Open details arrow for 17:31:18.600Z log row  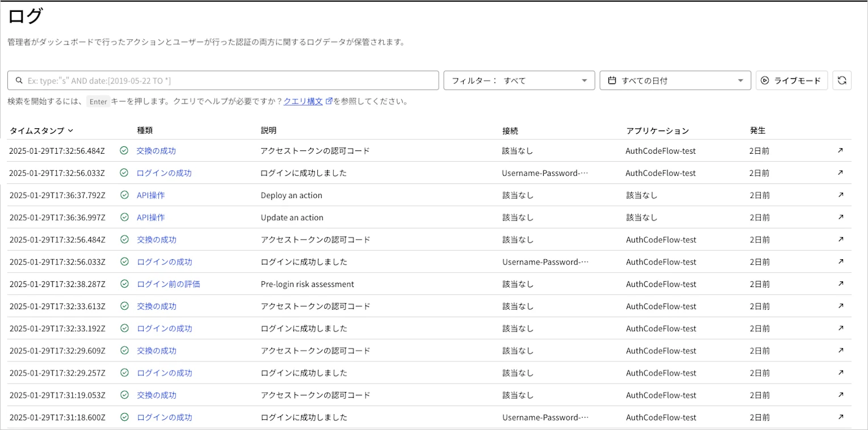(x=841, y=417)
